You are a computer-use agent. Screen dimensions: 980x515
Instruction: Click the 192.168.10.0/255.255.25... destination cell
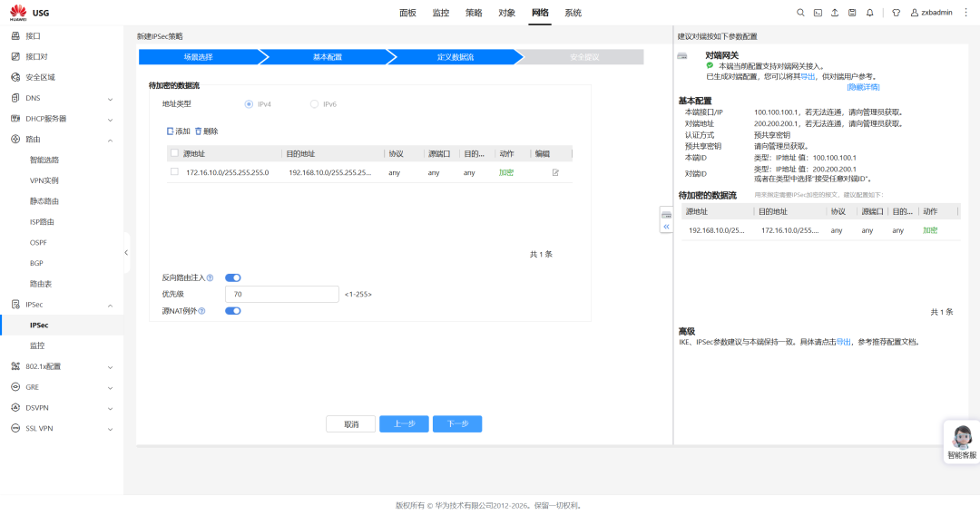click(x=330, y=172)
